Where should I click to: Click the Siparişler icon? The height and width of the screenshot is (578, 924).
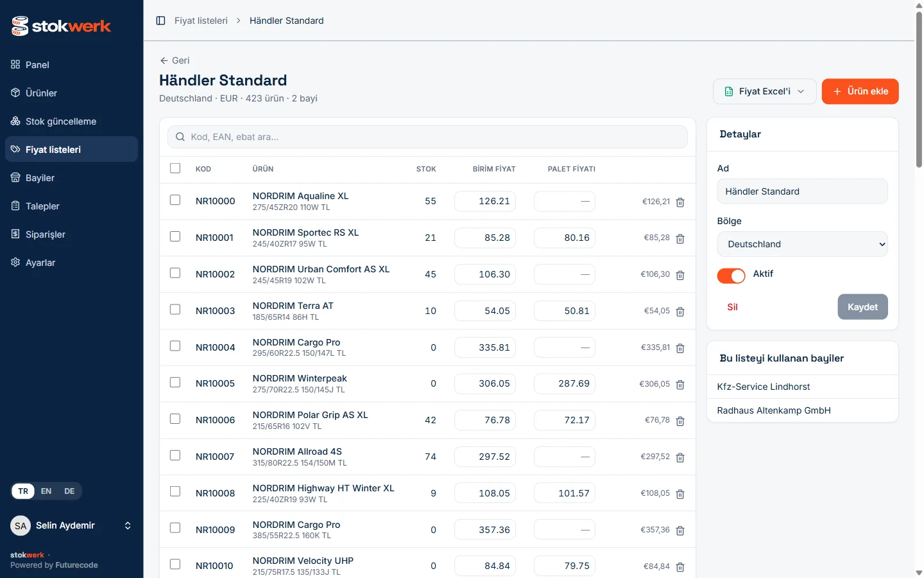coord(15,234)
